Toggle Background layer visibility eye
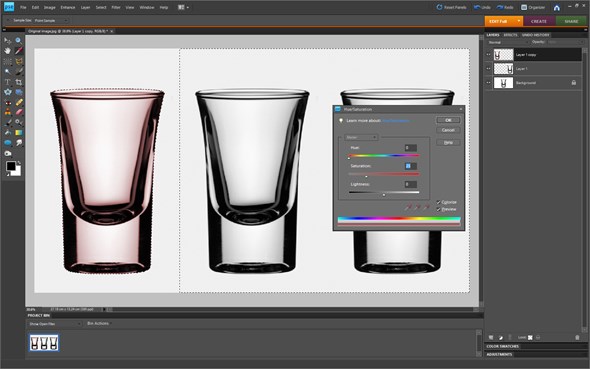 coord(488,82)
